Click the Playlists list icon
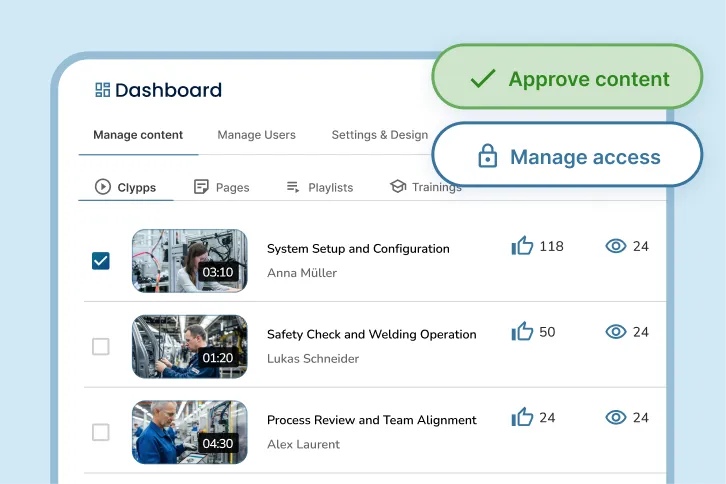 pos(293,187)
